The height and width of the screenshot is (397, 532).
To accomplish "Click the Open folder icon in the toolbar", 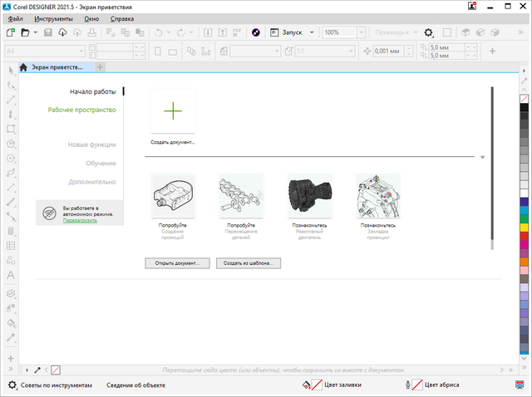I will point(26,32).
